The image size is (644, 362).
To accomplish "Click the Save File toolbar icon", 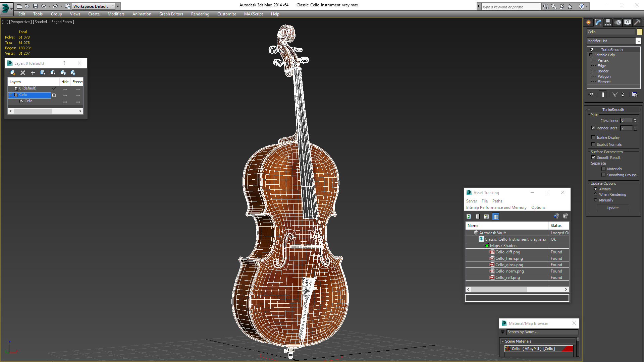I will (35, 6).
